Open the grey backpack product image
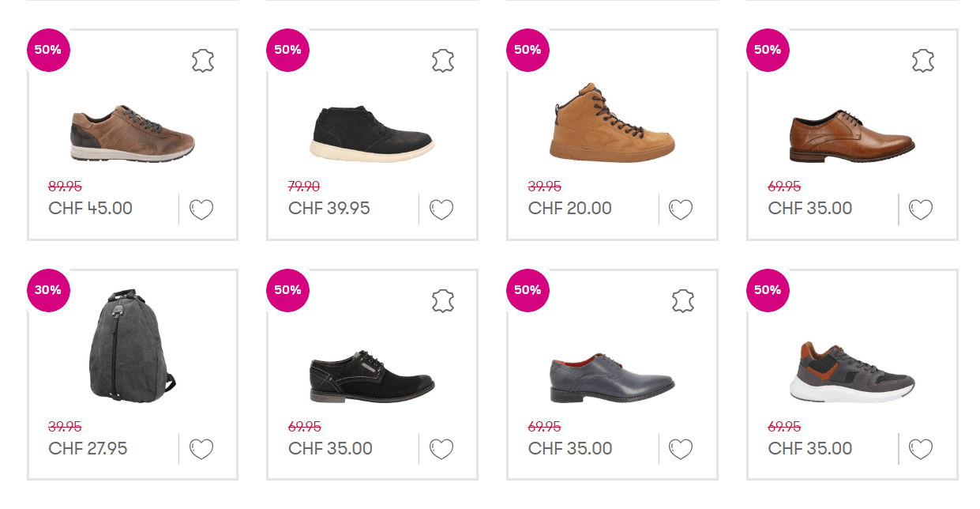 132,346
